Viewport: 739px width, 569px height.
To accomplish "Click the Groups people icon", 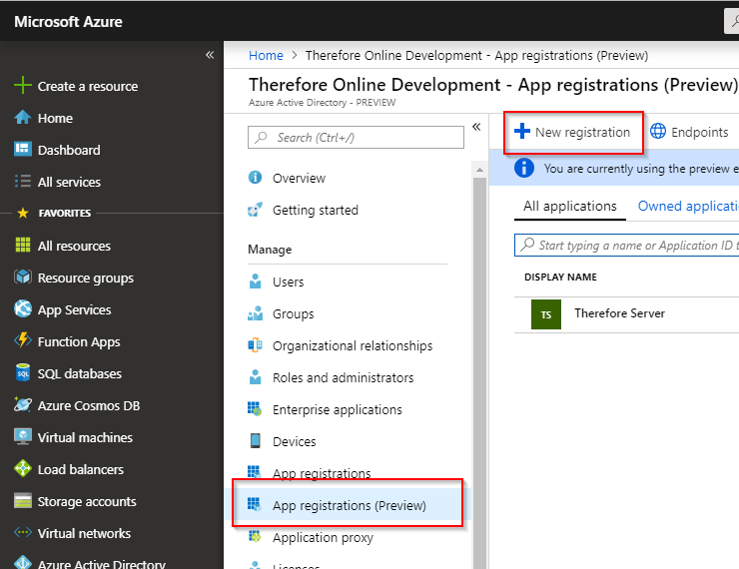I will coord(255,313).
